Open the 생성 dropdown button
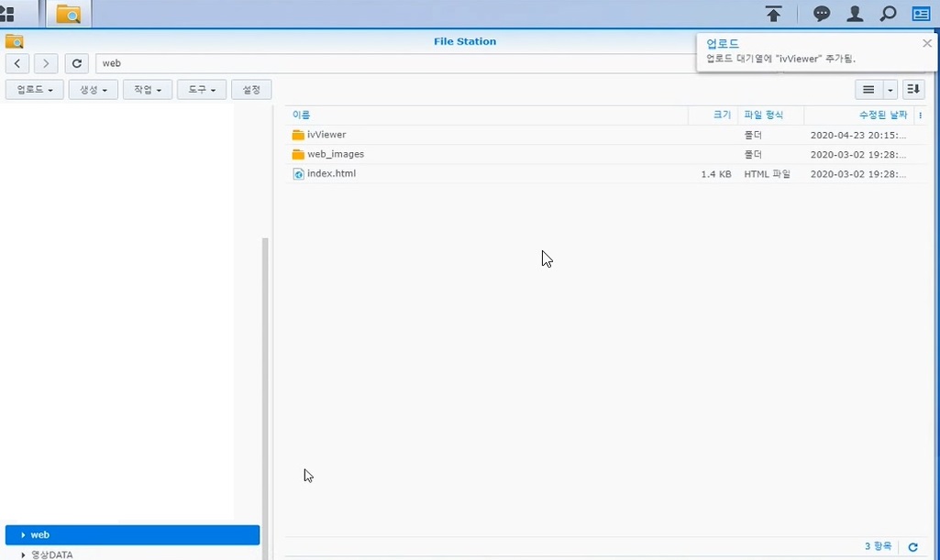940x560 pixels. point(93,90)
